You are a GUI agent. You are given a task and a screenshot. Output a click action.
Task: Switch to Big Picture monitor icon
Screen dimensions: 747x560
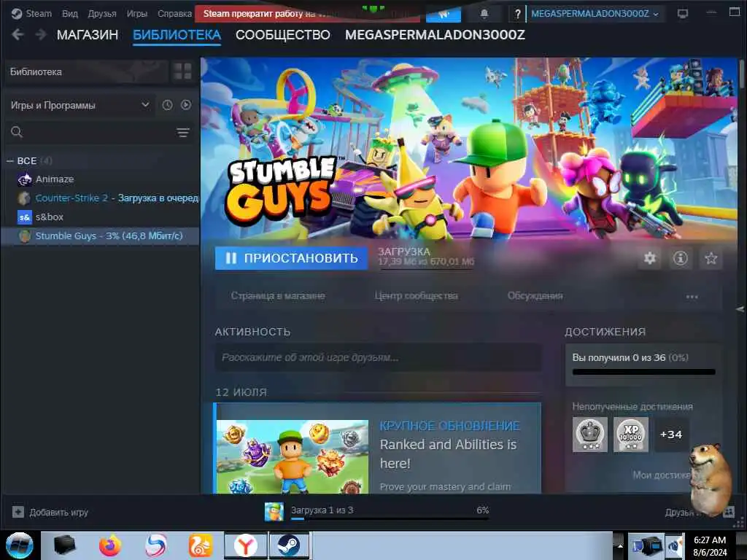pos(682,14)
